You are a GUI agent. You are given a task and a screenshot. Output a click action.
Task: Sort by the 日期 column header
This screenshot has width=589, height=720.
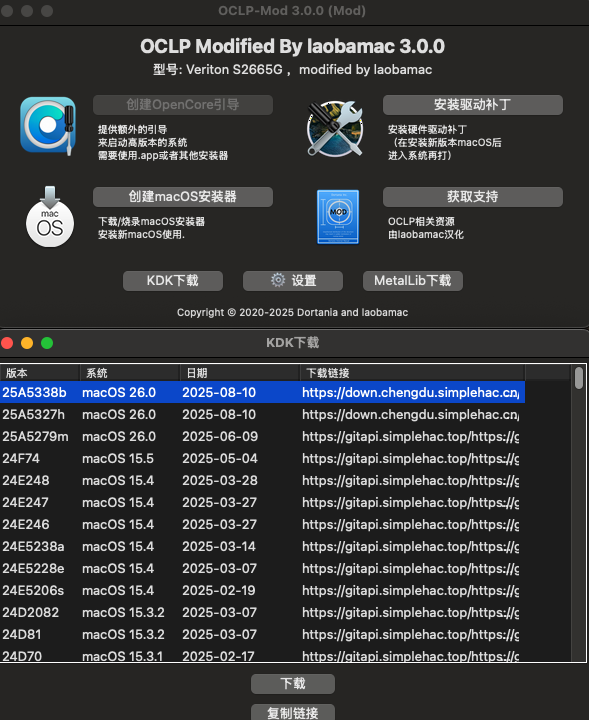(240, 373)
